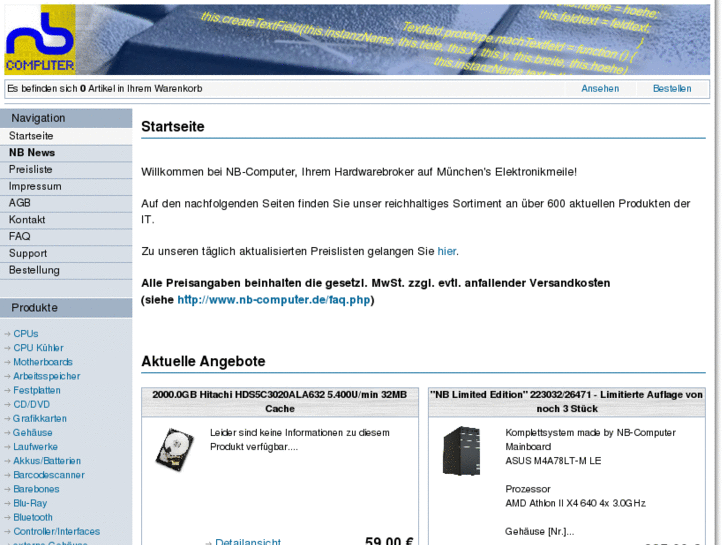Click the Aktuelle Angebote heading

pyautogui.click(x=203, y=361)
